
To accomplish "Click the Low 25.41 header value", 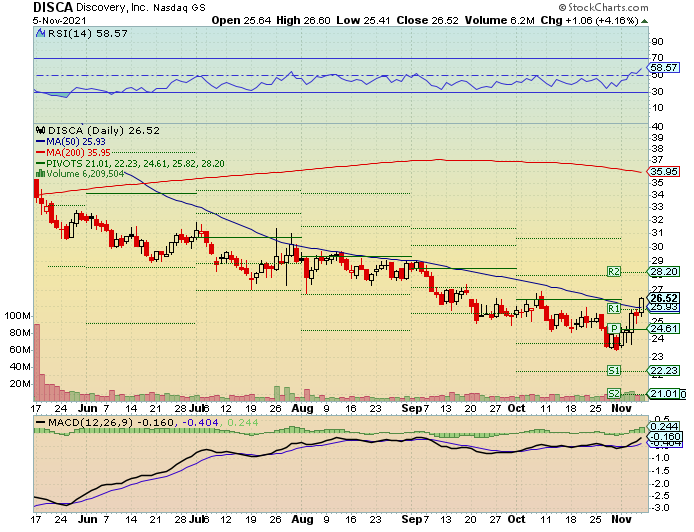I will (x=363, y=20).
